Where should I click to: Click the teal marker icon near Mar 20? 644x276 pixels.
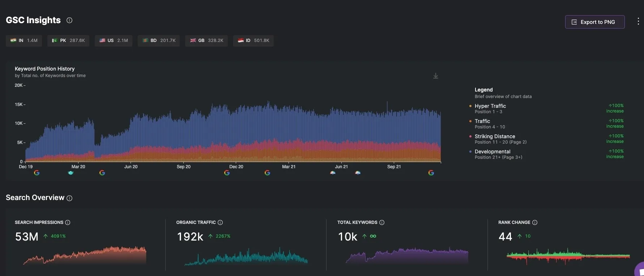click(x=71, y=173)
